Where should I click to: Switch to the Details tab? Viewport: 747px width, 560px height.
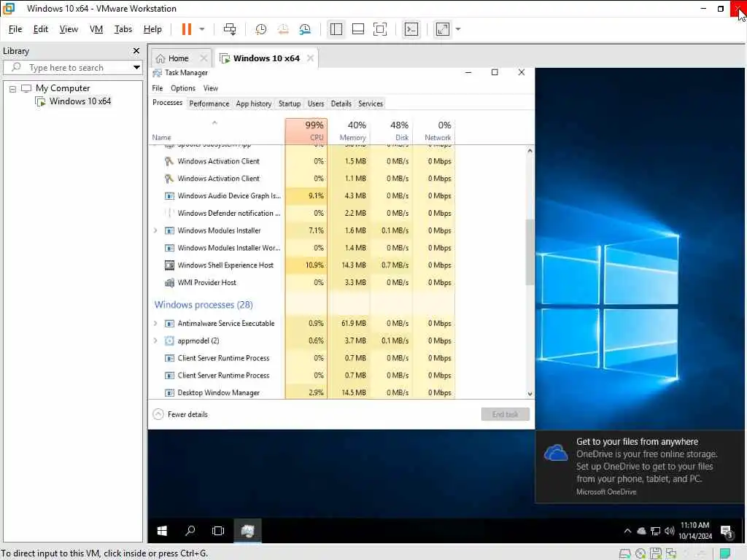(341, 104)
